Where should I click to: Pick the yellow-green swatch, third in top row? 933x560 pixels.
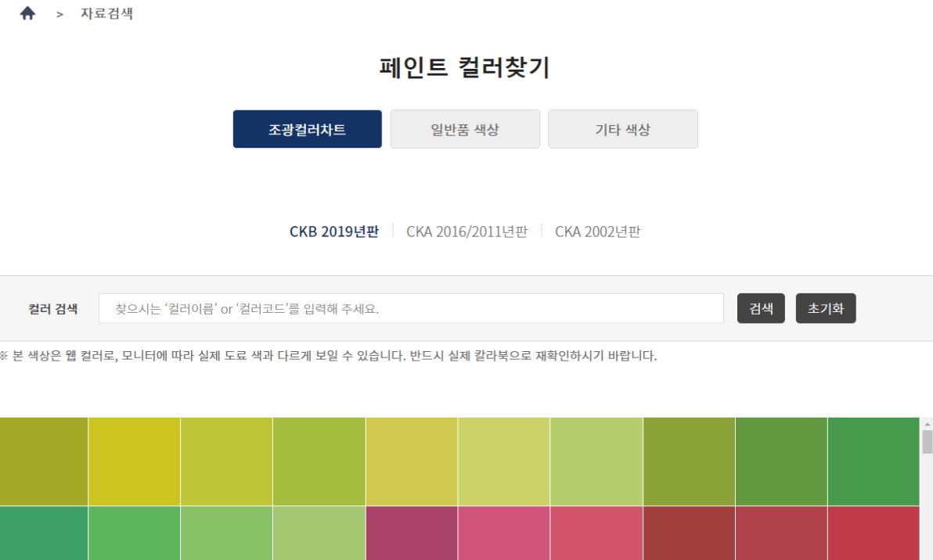pyautogui.click(x=227, y=461)
